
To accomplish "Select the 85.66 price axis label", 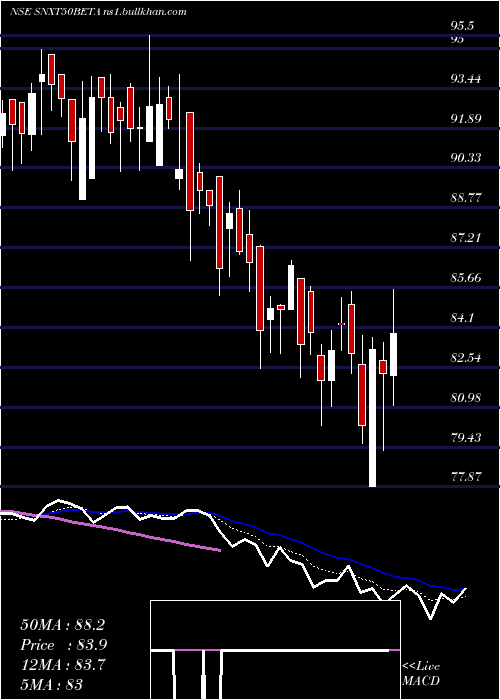I will pyautogui.click(x=466, y=278).
